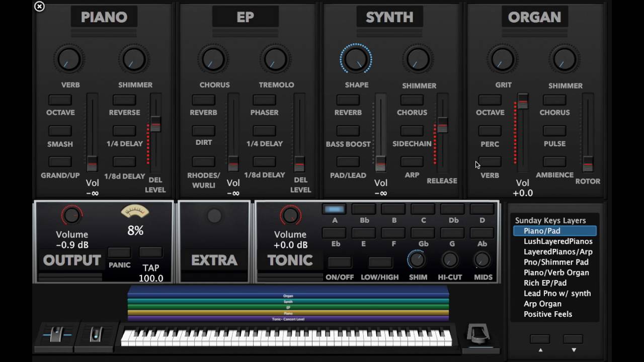Screen dimensions: 644x362
Task: Select the Rich EP/Pad preset
Action: point(545,283)
